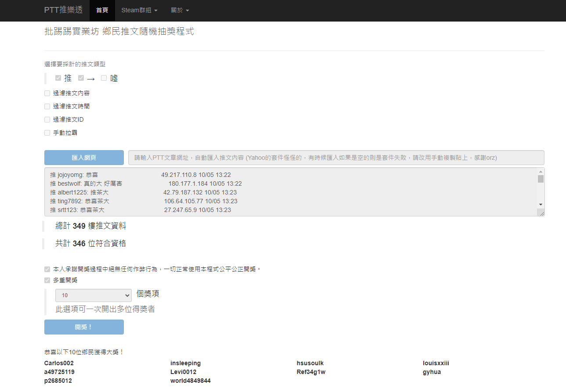Screen dimensions: 566x392
Task: Click inside the comments text area
Action: (x=291, y=192)
